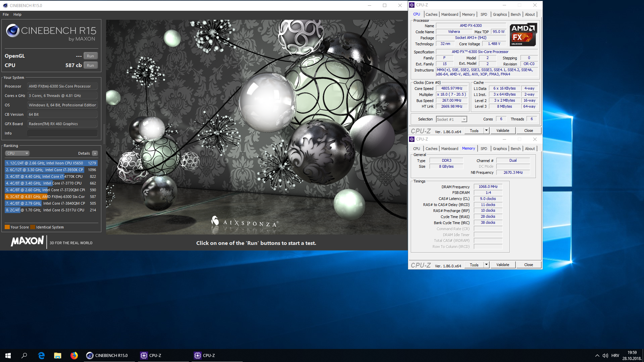Open Caches tab in upper CPU-Z
This screenshot has height=362, width=644.
pyautogui.click(x=431, y=14)
